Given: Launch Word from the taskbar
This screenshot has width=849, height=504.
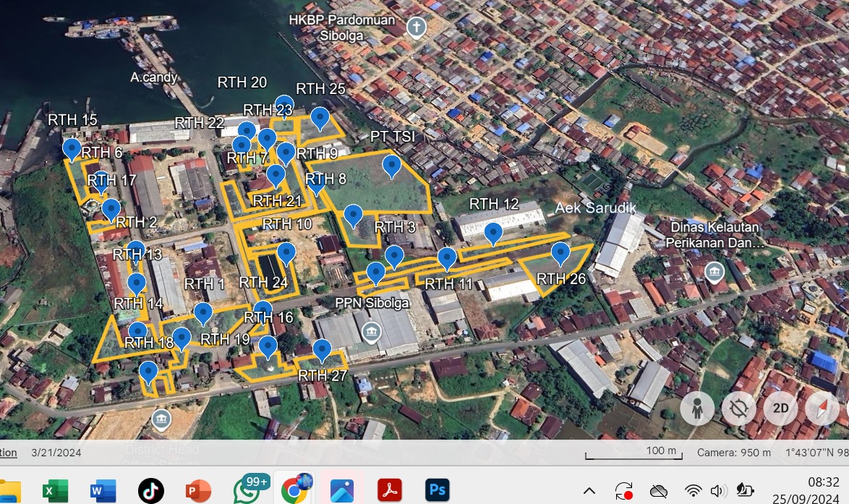Looking at the screenshot, I should 103,490.
